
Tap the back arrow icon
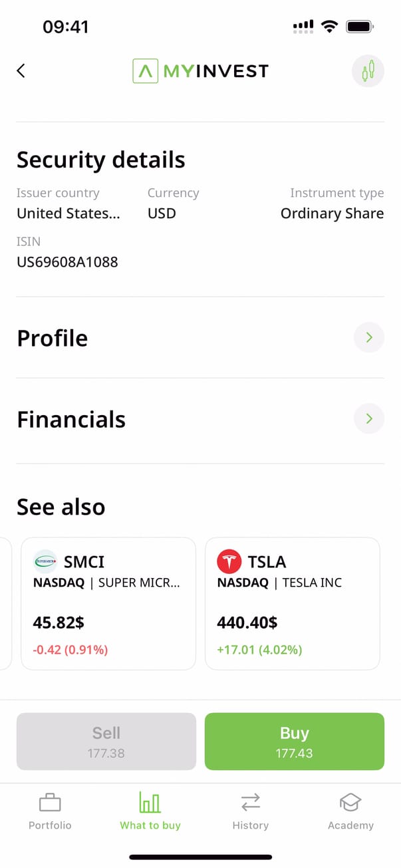[x=21, y=71]
